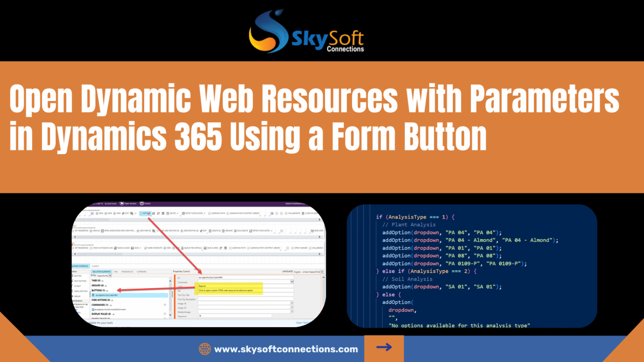Select the ssc.opportunity.CustomBtn tree item

tap(106, 295)
